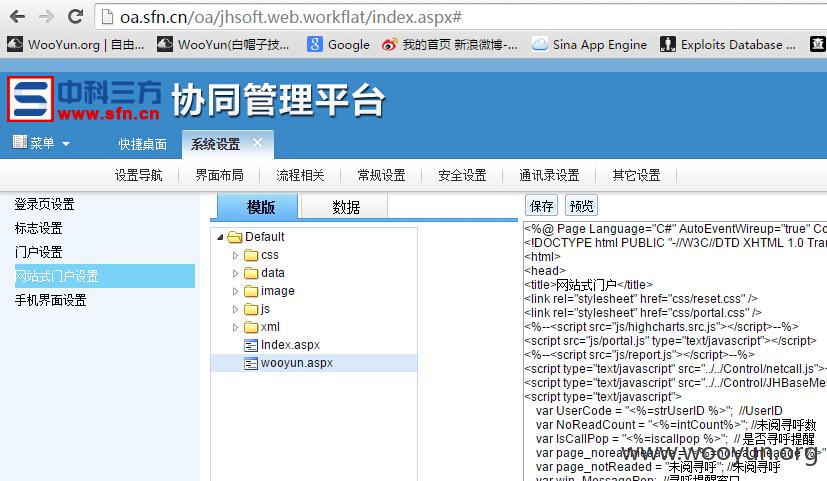
Task: Select wooyun.aspx file name in tree
Action: [x=296, y=363]
